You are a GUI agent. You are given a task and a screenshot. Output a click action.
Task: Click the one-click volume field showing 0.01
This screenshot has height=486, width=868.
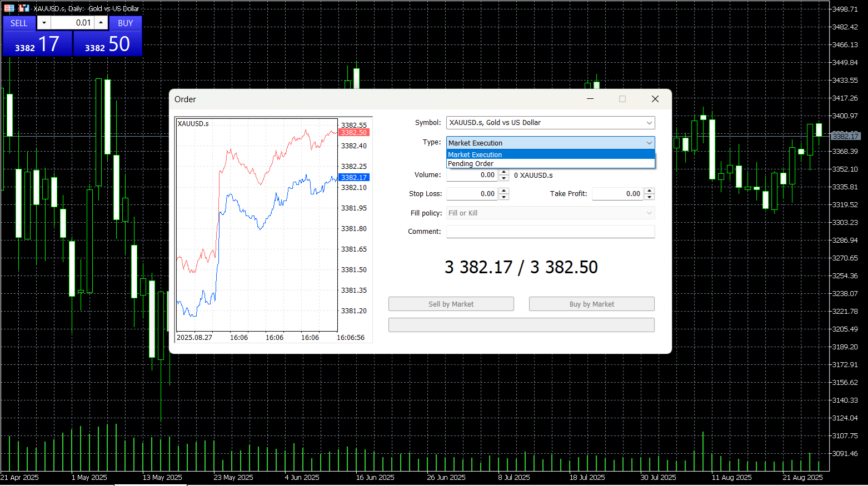click(x=72, y=23)
